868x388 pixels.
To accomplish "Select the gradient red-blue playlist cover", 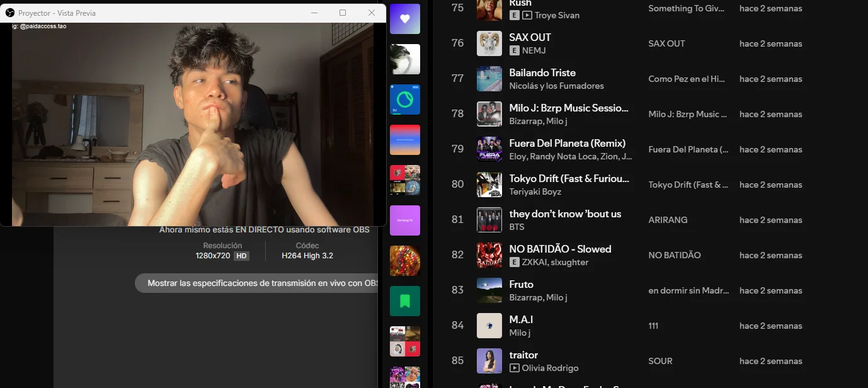I will (405, 140).
